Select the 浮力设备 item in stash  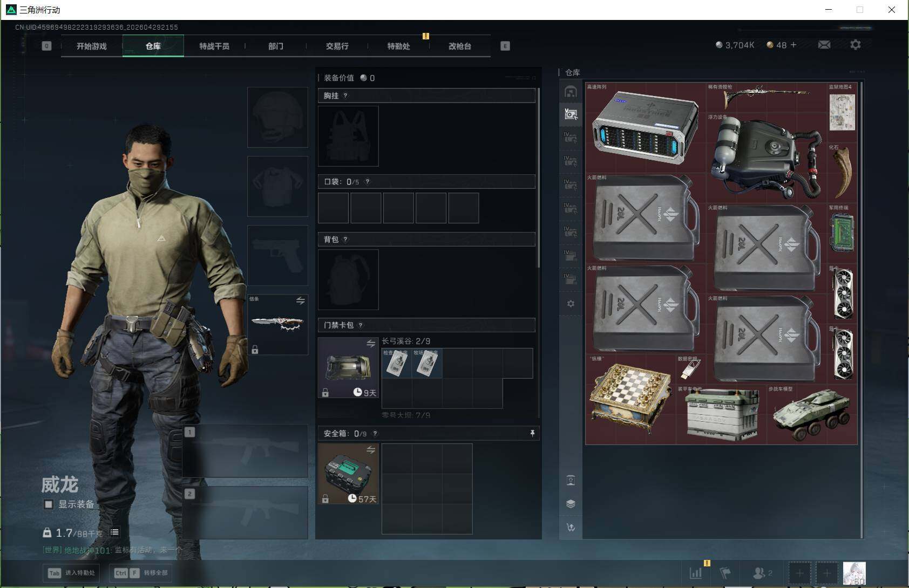tap(767, 158)
